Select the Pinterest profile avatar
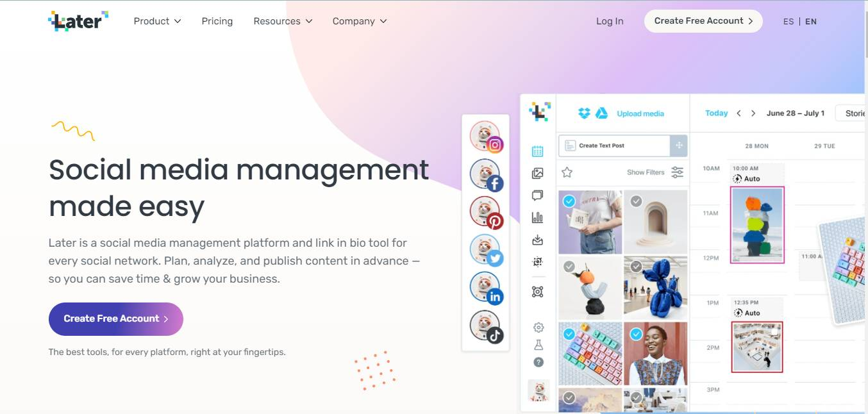 tap(485, 212)
